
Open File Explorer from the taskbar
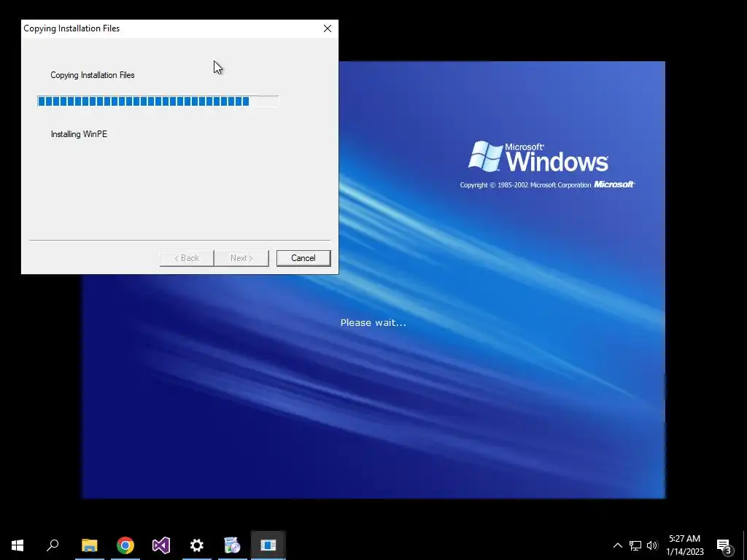tap(90, 545)
